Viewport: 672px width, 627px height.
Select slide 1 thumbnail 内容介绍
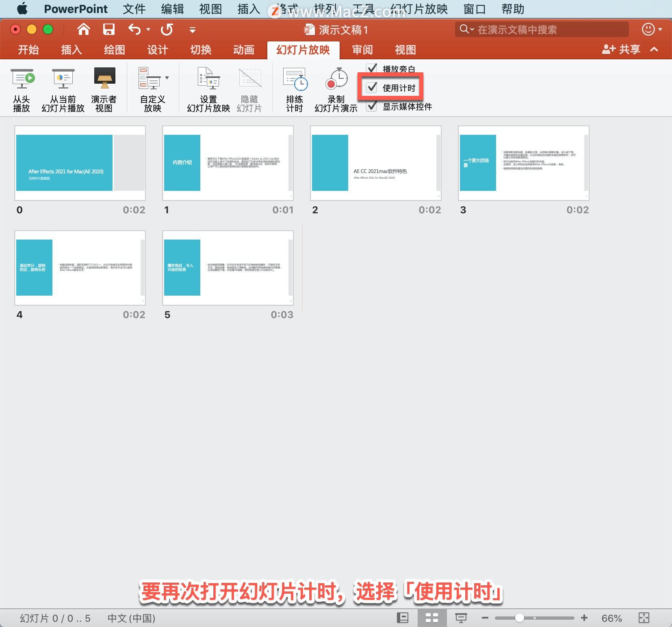pyautogui.click(x=228, y=163)
